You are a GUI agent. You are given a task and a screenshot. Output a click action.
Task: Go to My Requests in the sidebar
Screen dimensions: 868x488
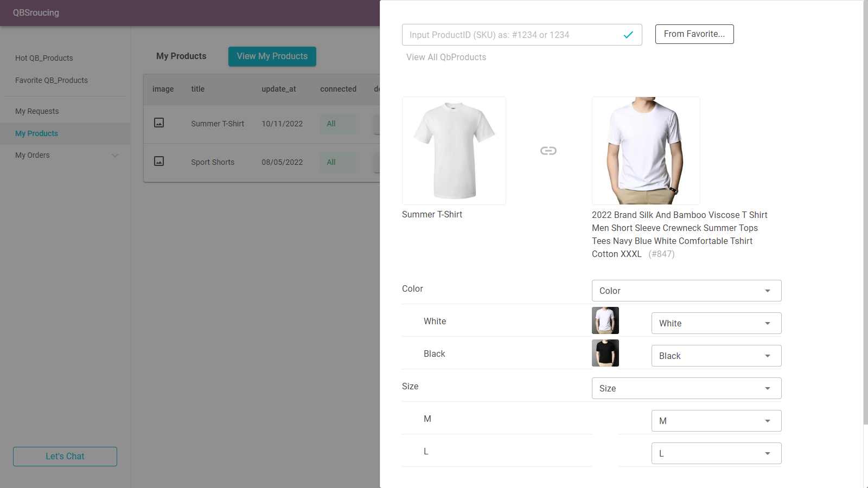click(x=37, y=111)
